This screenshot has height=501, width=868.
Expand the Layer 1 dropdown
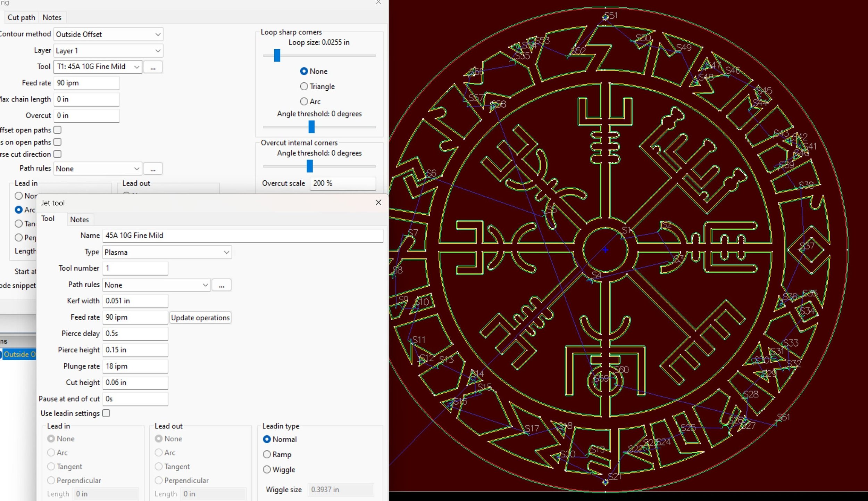[x=108, y=51]
